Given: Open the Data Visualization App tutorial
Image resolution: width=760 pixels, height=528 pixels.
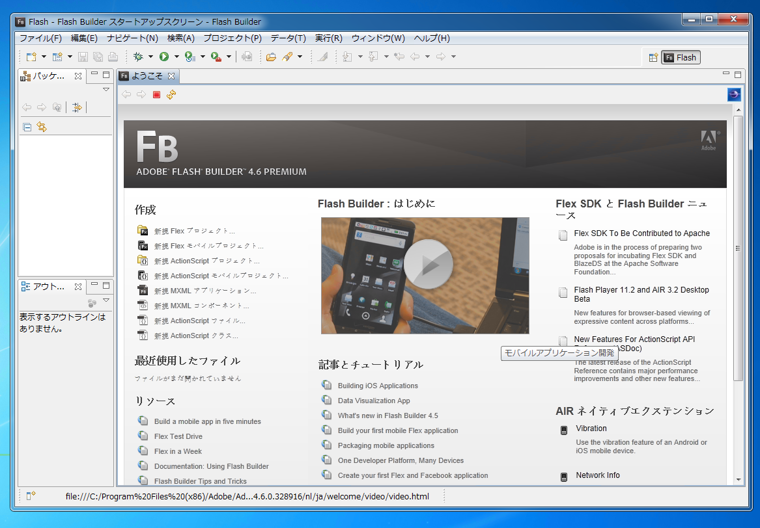Looking at the screenshot, I should (374, 400).
